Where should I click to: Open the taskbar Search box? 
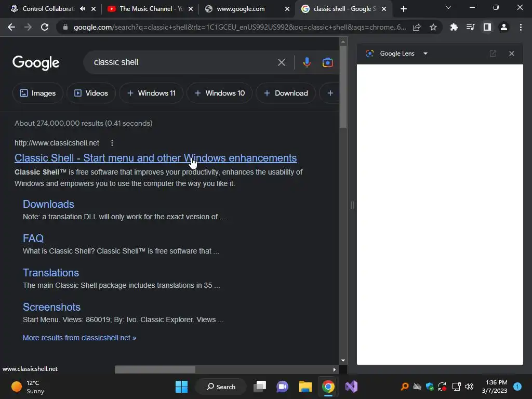coord(221,387)
